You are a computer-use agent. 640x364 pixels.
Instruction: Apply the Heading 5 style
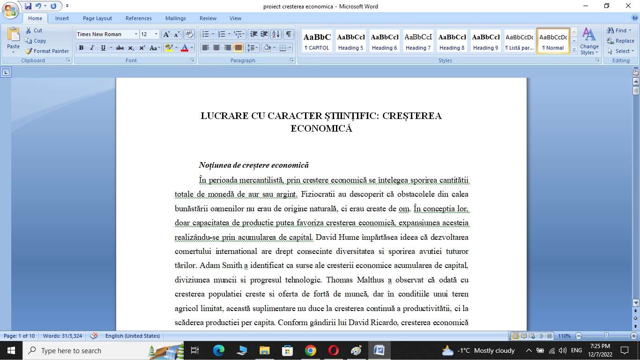click(351, 41)
